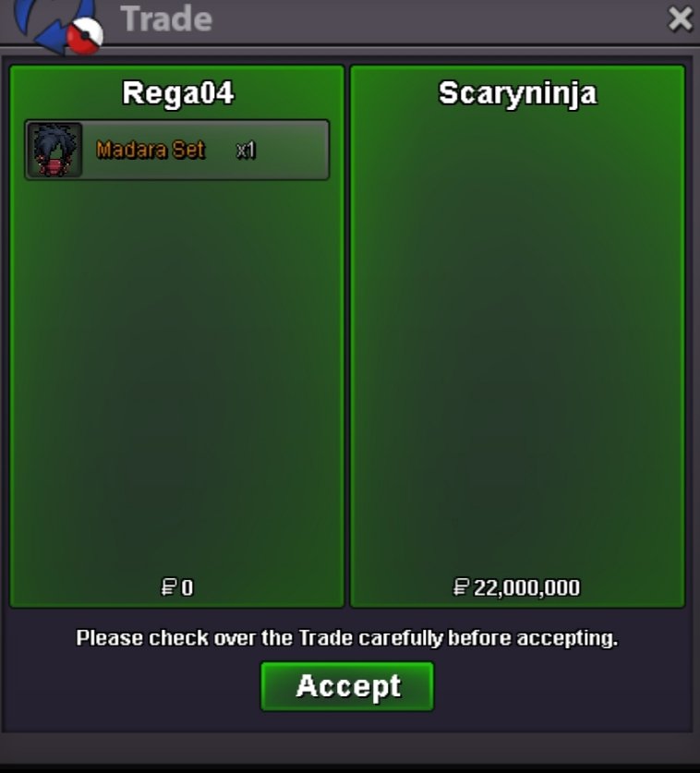The width and height of the screenshot is (700, 773).
Task: Select the Madara Set character thumbnail
Action: pyautogui.click(x=54, y=150)
